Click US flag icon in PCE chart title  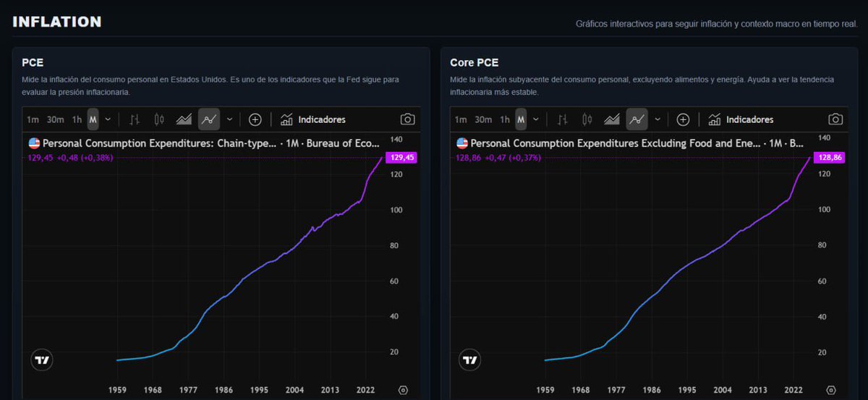(x=34, y=143)
